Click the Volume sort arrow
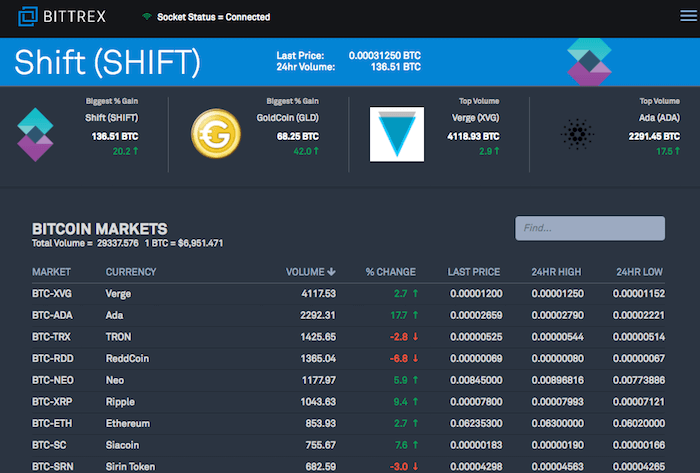Viewport: 700px width, 473px height. (331, 272)
